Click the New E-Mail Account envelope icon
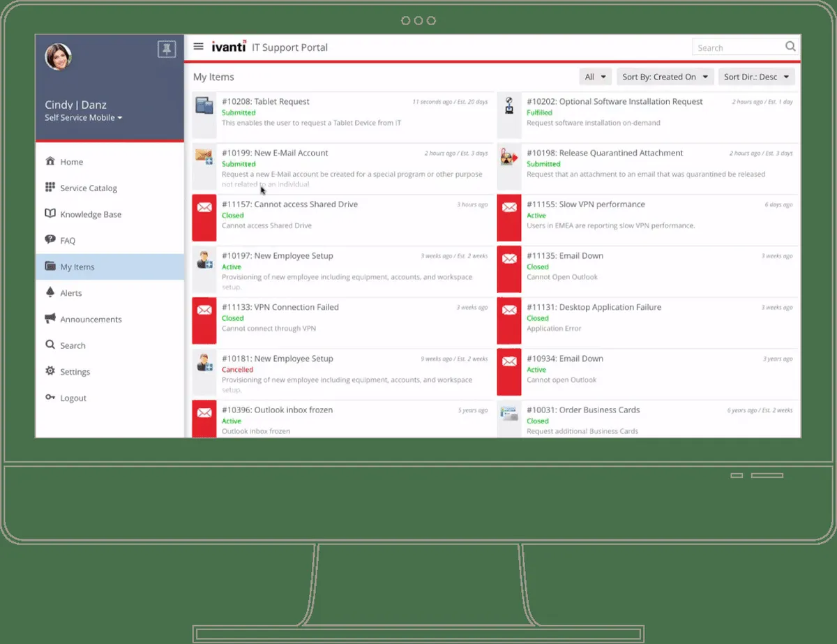This screenshot has height=644, width=837. [x=204, y=156]
